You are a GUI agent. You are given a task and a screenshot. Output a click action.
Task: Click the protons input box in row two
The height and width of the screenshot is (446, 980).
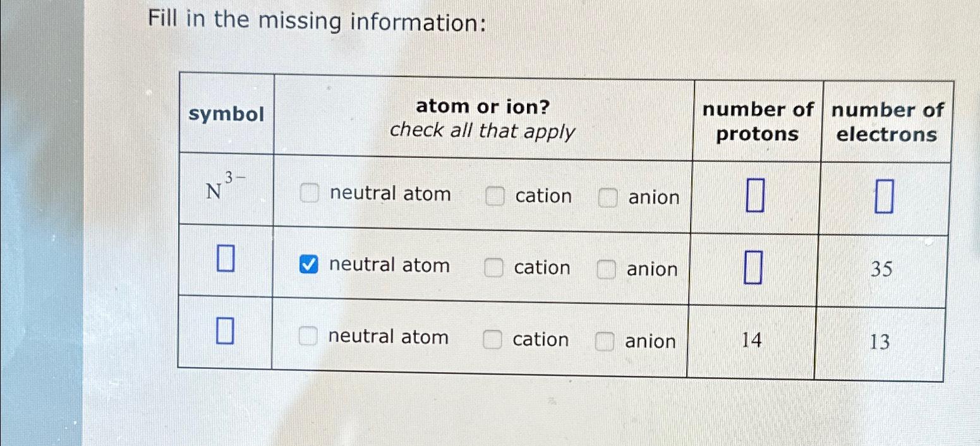tap(753, 267)
